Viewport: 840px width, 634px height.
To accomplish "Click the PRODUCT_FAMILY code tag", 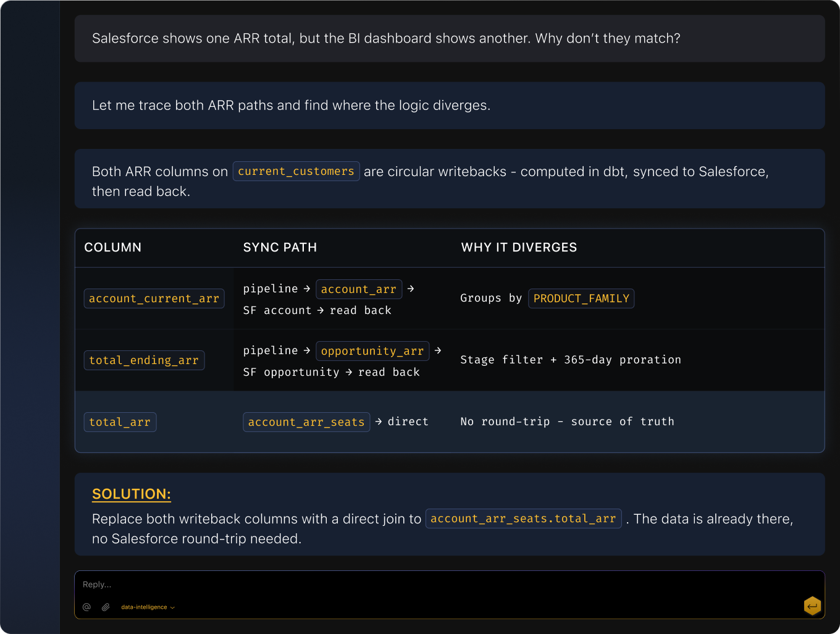I will (581, 298).
